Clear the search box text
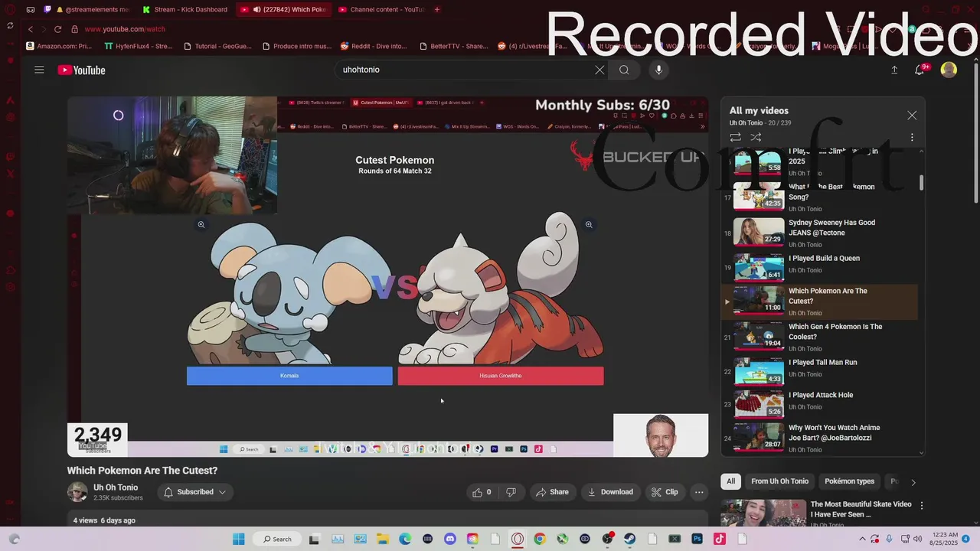 click(599, 70)
